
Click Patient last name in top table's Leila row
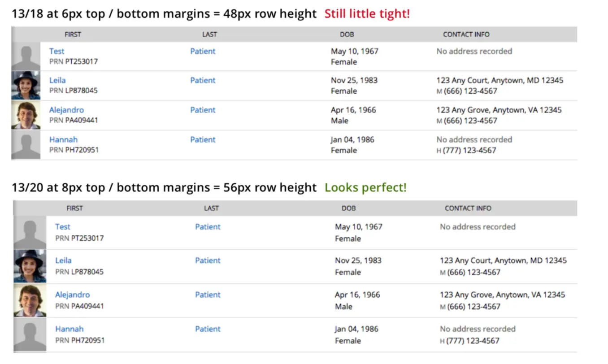pyautogui.click(x=203, y=80)
